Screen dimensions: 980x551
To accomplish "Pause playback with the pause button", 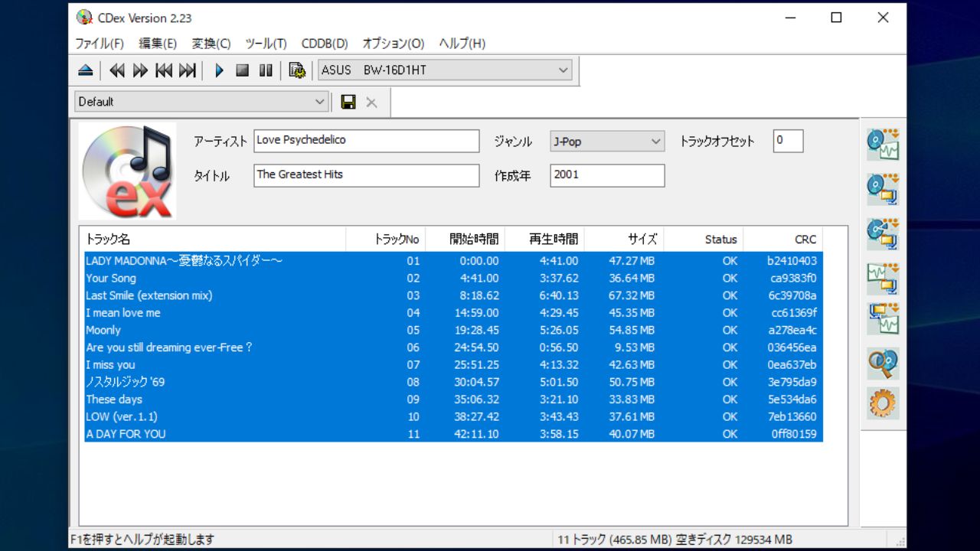I will point(266,70).
